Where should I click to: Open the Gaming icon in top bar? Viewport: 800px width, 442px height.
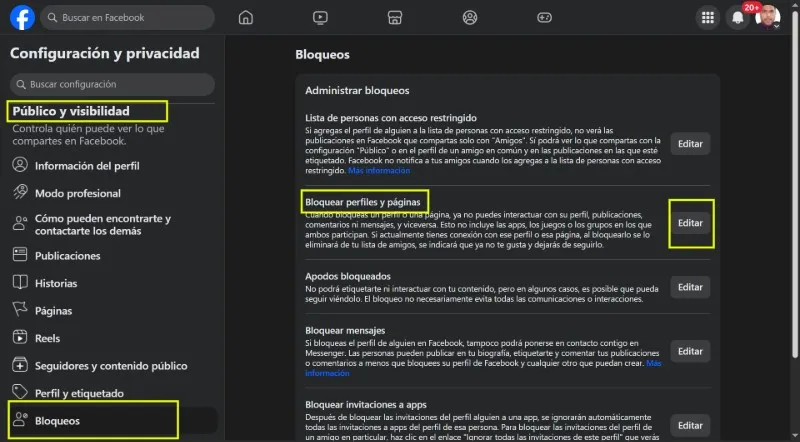click(544, 17)
